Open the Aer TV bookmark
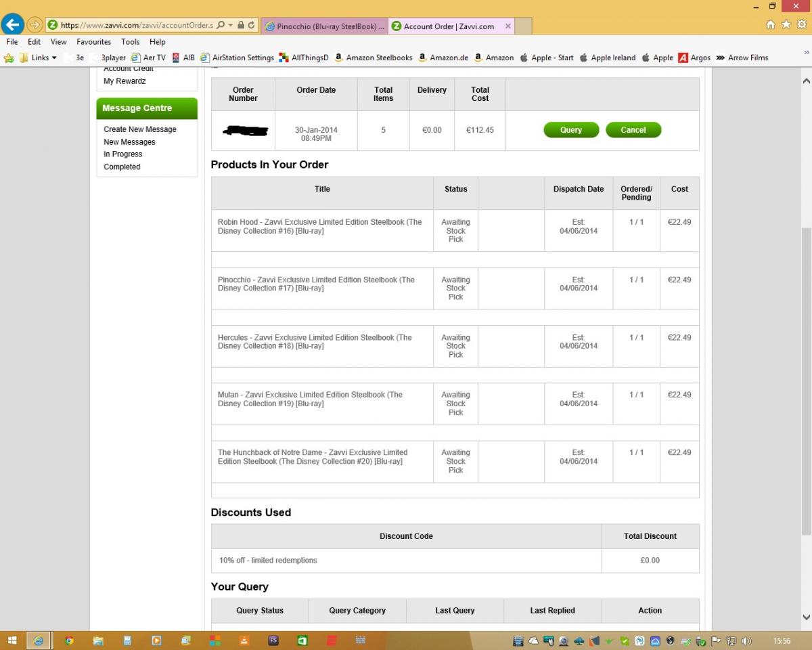 coord(148,58)
